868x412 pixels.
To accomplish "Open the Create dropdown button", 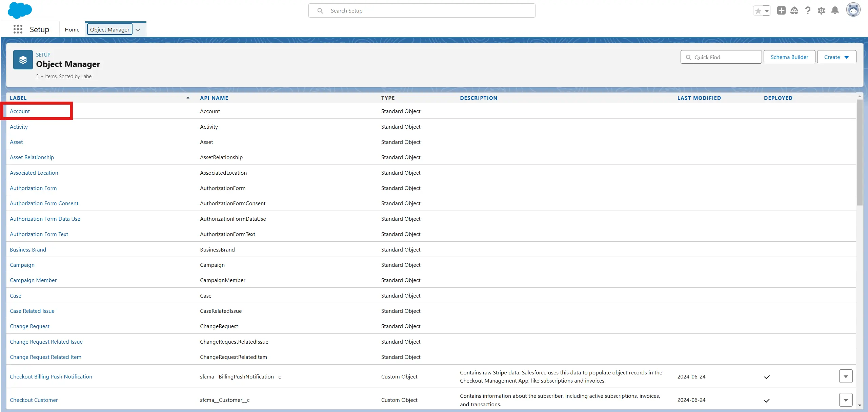I will click(x=836, y=57).
